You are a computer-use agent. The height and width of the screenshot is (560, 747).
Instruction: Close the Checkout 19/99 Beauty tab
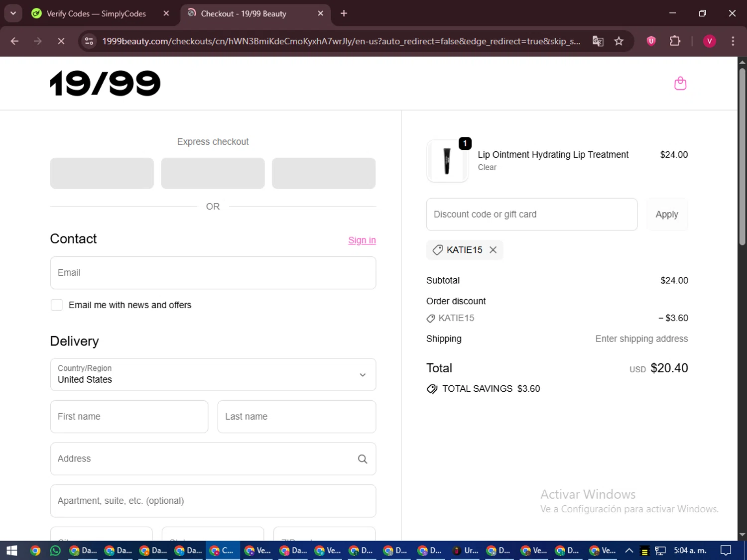pyautogui.click(x=321, y=13)
